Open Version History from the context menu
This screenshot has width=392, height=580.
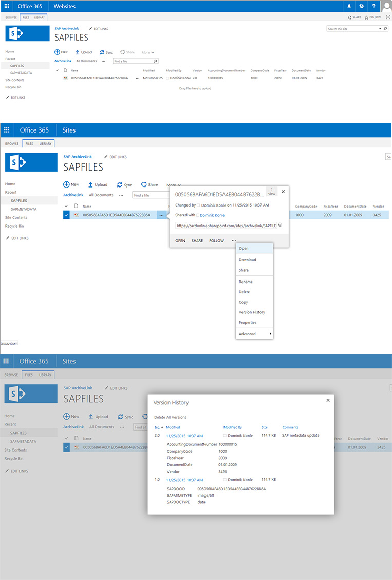(254, 312)
